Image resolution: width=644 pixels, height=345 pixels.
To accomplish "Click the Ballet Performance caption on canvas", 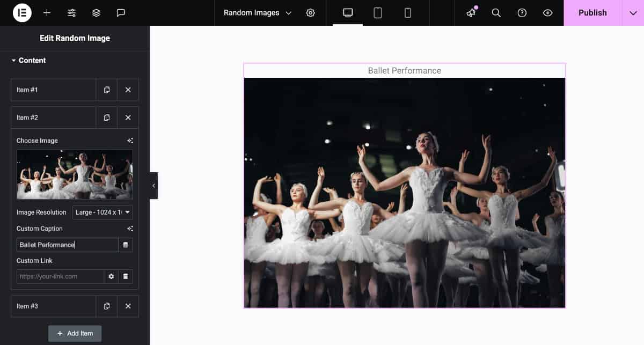I will (x=405, y=71).
